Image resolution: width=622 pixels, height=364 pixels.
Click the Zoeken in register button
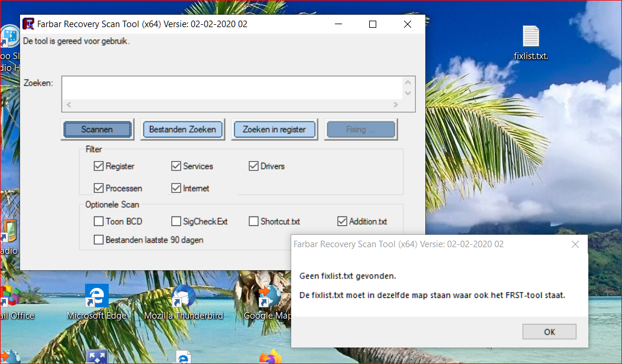(275, 129)
